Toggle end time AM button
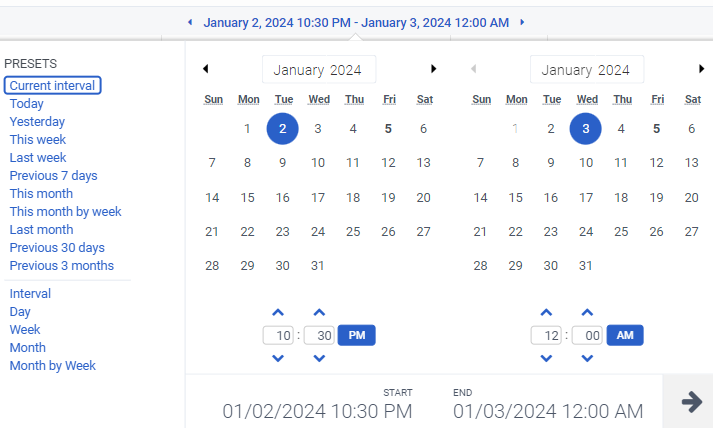This screenshot has width=713, height=428. [x=625, y=335]
